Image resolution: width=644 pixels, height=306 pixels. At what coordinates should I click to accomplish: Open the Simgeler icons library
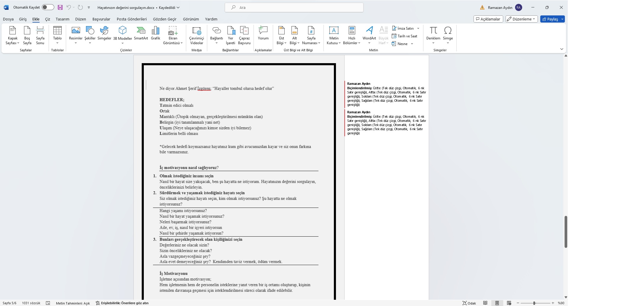(x=104, y=33)
